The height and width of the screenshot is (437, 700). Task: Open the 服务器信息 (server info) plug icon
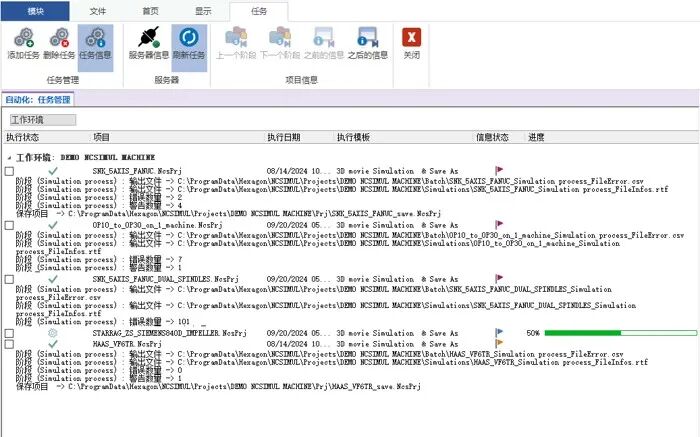click(x=149, y=37)
